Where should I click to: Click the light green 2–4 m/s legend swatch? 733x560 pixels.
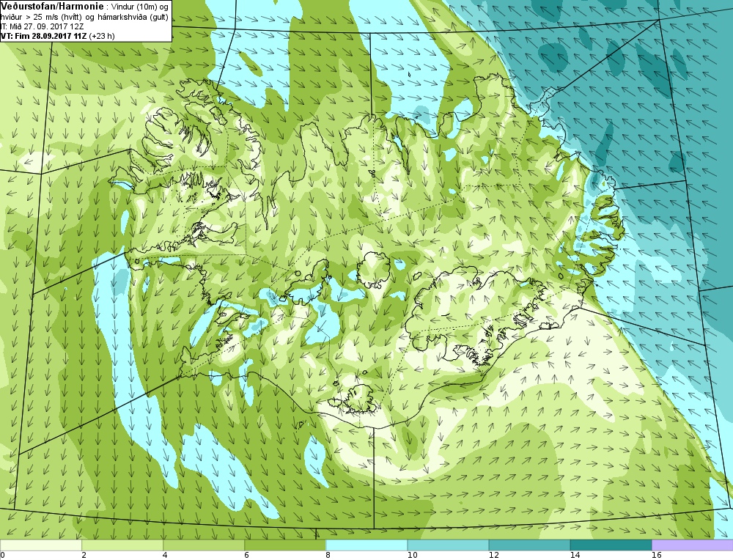tap(122, 545)
